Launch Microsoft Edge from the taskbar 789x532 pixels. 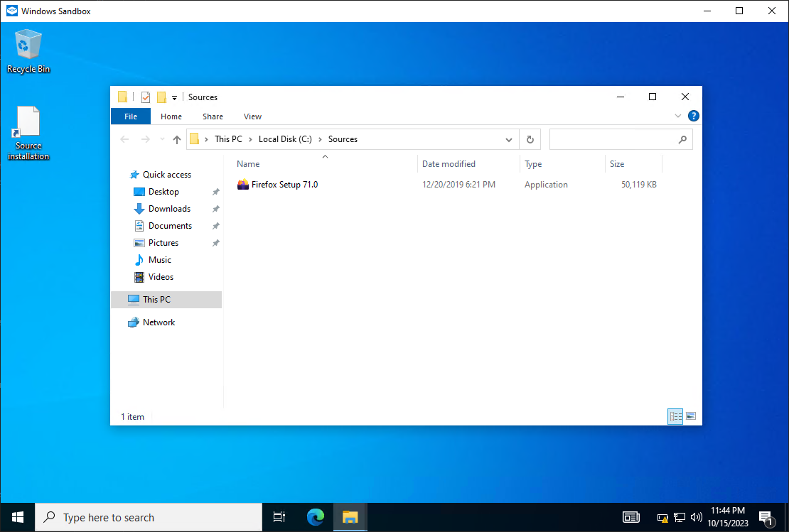(316, 517)
